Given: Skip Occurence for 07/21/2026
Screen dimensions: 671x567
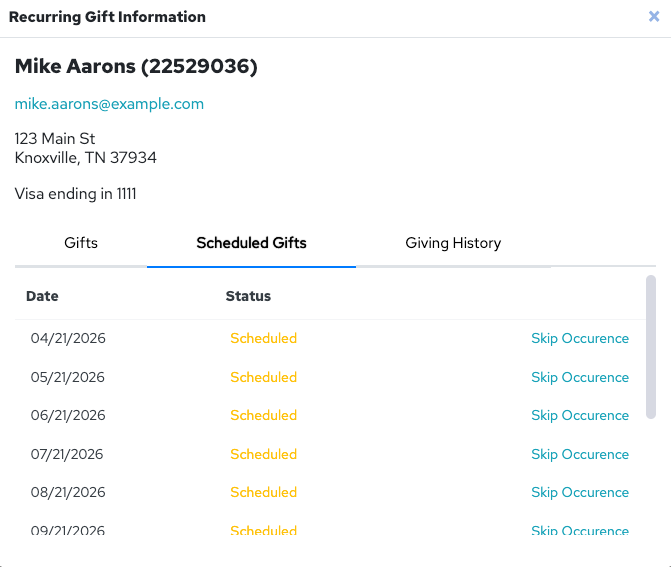Looking at the screenshot, I should (x=580, y=454).
